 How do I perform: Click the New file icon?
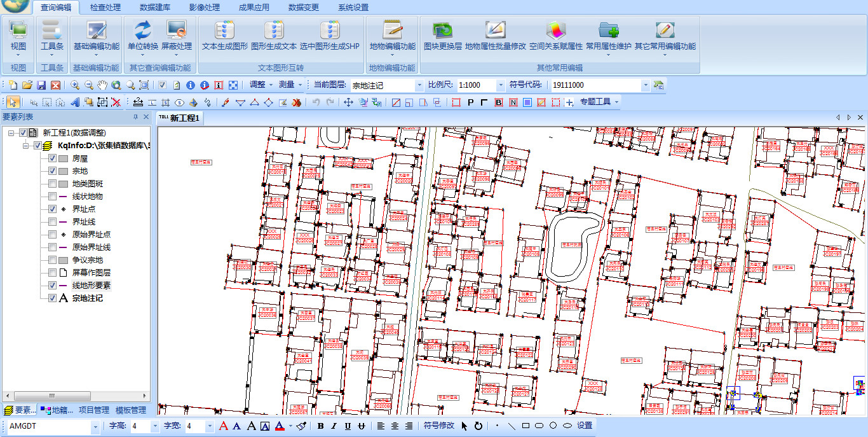tap(13, 85)
